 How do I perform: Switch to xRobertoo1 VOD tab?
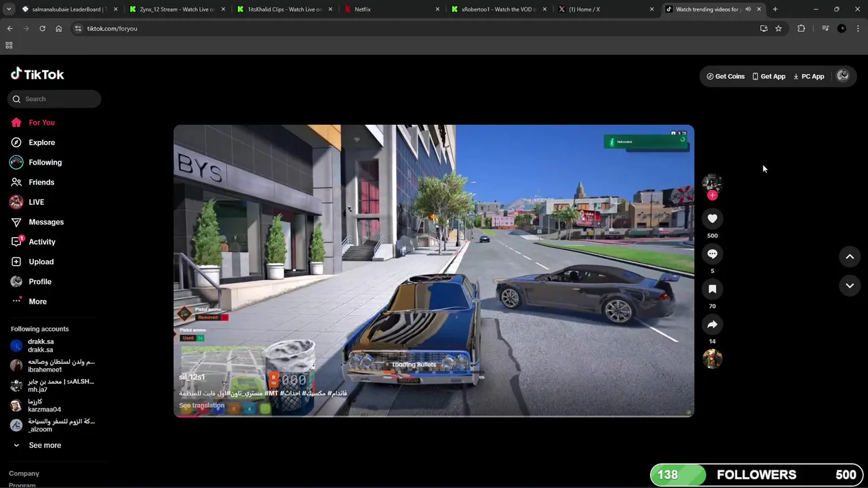pos(498,9)
